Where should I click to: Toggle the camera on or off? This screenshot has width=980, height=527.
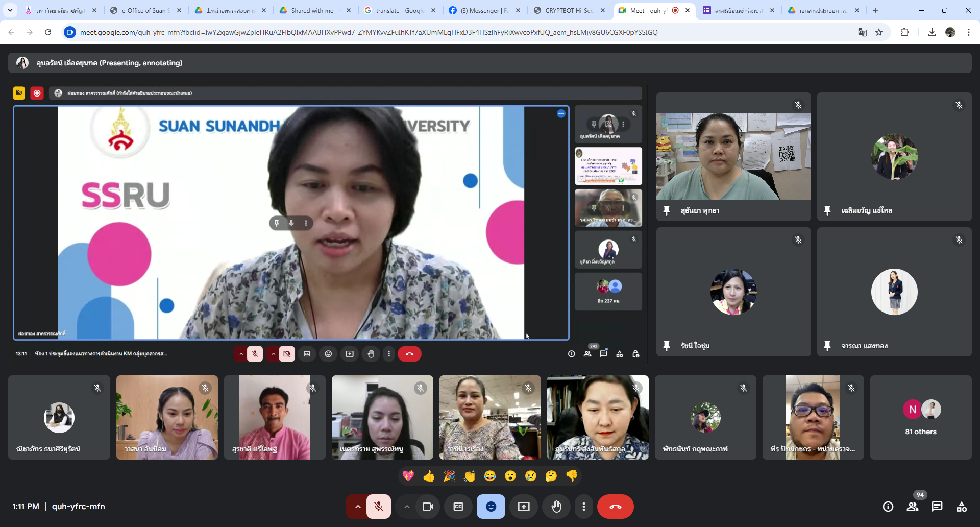(427, 507)
